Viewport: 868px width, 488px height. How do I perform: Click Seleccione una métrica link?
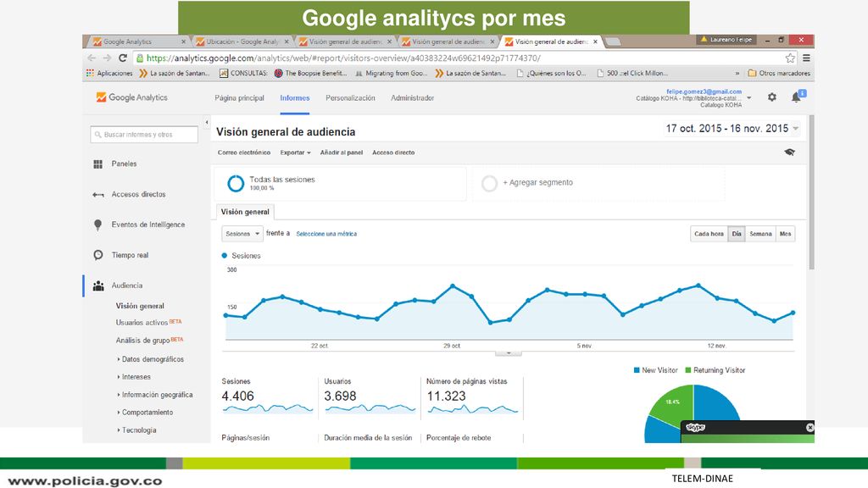click(x=326, y=234)
